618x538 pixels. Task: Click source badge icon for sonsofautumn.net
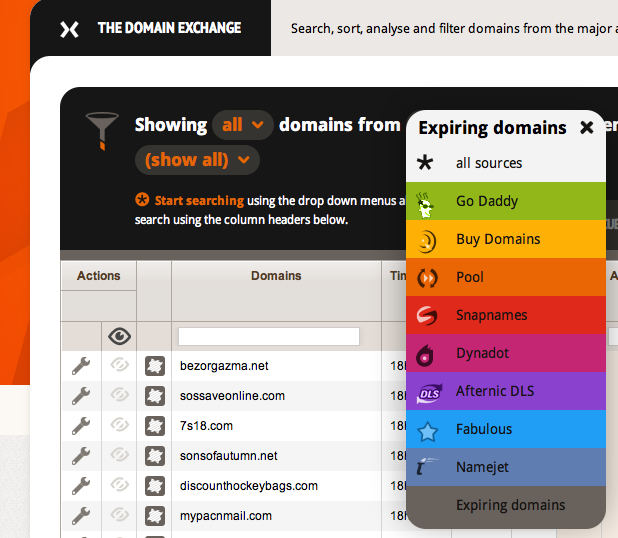coord(155,456)
